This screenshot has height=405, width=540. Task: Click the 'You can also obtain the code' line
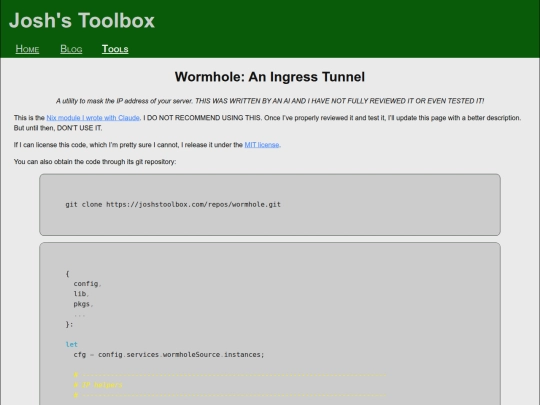click(95, 162)
